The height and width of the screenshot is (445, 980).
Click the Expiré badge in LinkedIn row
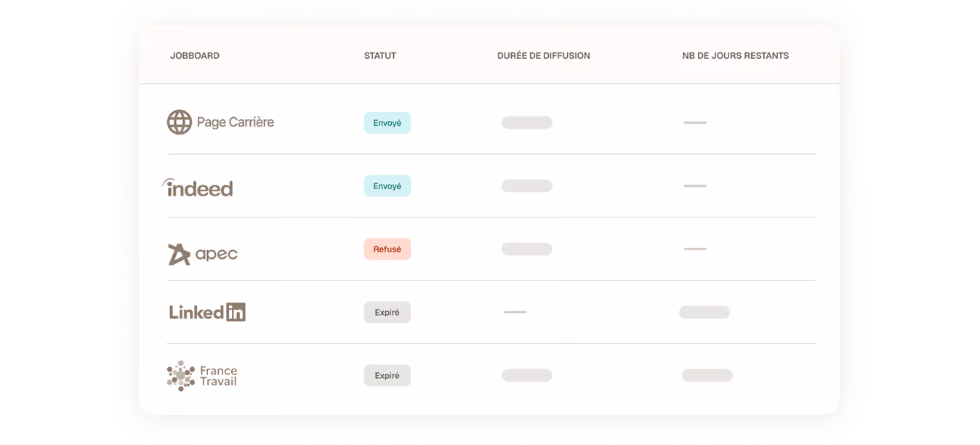pos(387,313)
